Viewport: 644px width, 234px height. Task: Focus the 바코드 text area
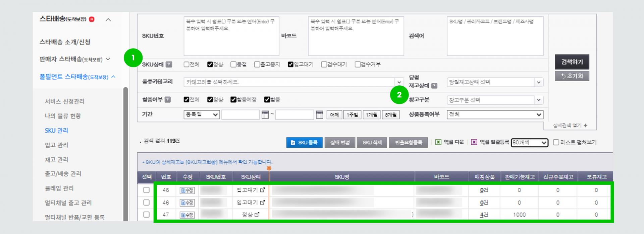point(356,36)
